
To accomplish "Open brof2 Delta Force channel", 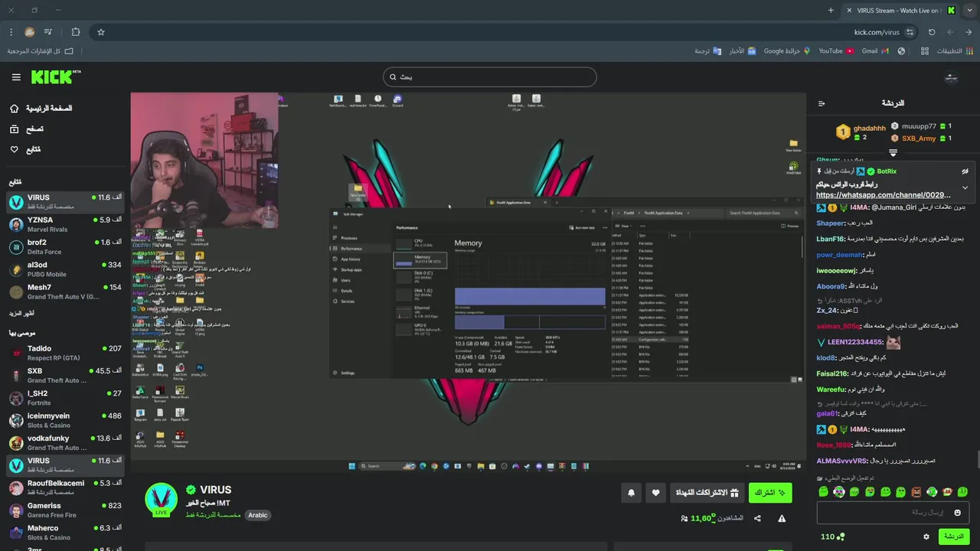I will [x=65, y=246].
